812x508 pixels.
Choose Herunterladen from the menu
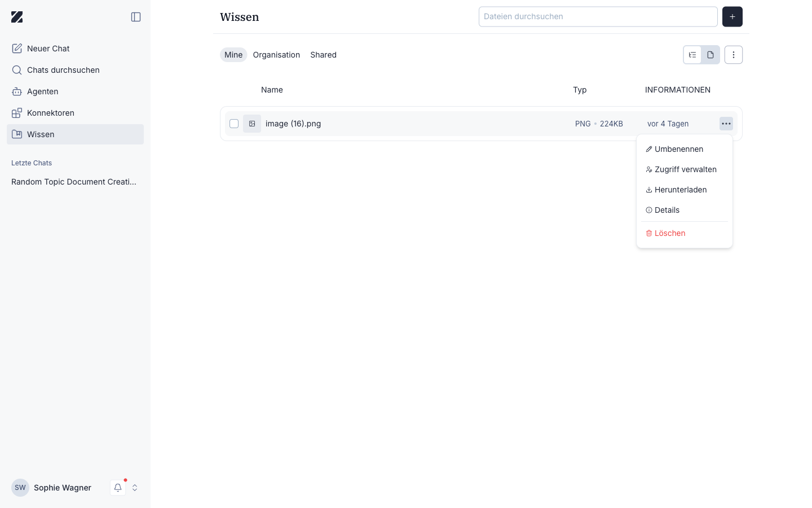(685, 190)
